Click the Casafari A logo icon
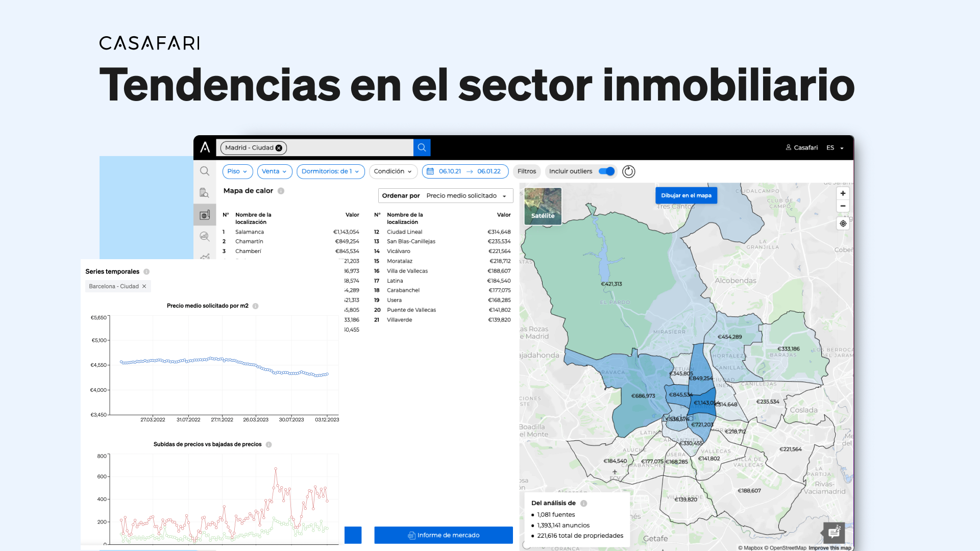This screenshot has height=551, width=980. pyautogui.click(x=205, y=147)
